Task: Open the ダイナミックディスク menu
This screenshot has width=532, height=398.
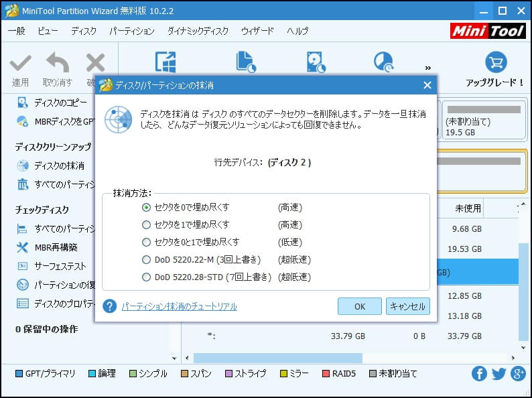Action: pos(198,31)
